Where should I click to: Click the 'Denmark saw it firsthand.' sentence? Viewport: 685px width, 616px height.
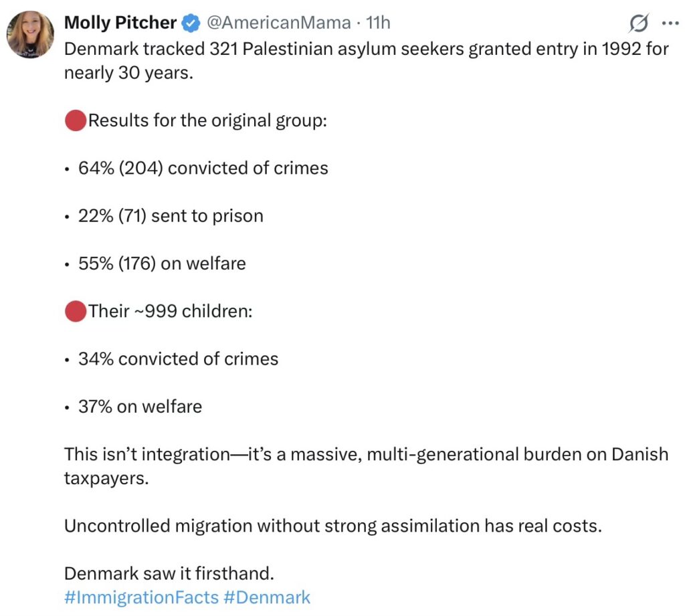169,573
